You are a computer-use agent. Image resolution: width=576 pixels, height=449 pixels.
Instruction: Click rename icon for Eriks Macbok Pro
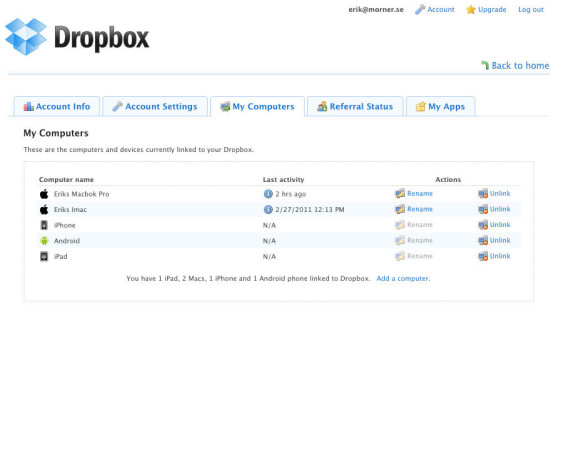point(400,194)
